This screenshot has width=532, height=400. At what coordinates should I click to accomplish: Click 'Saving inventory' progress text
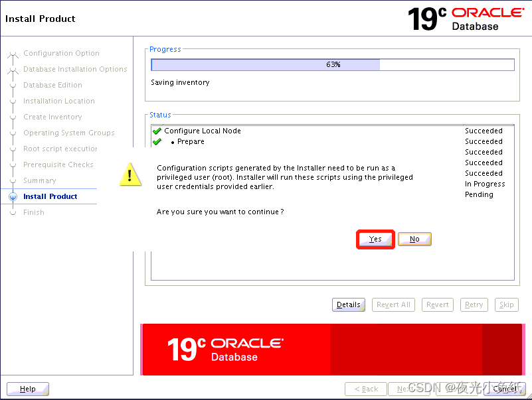click(180, 82)
